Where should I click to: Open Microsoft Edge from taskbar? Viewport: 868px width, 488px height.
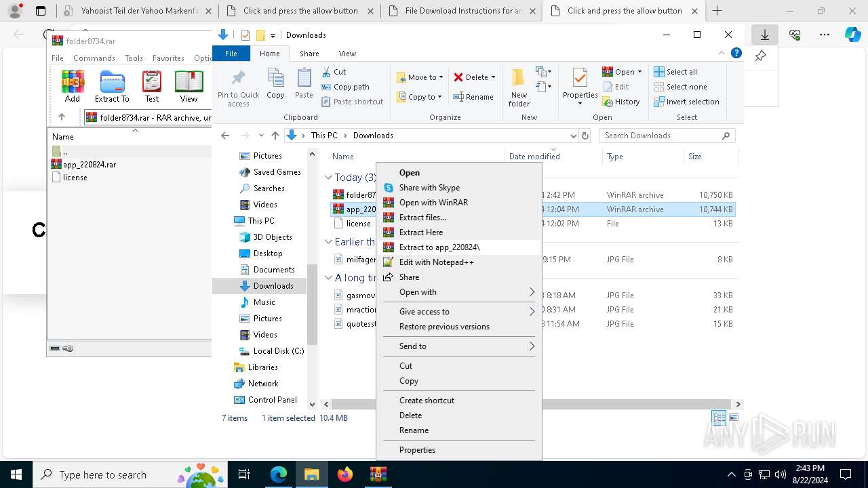click(279, 474)
